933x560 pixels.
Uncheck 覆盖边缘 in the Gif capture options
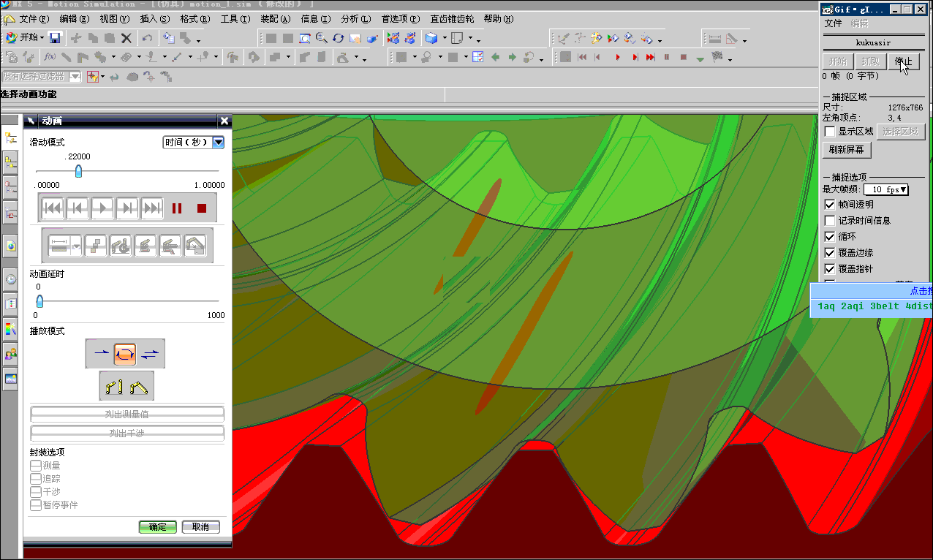(830, 253)
